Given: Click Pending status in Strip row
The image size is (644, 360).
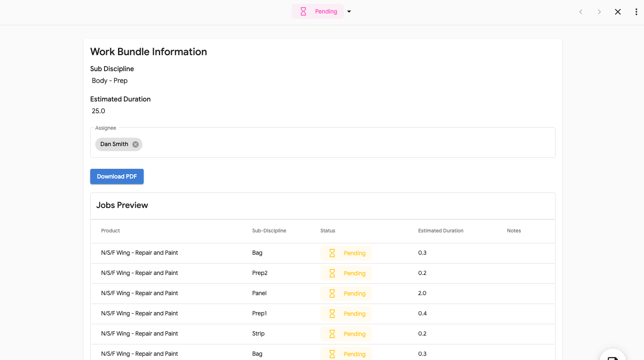Looking at the screenshot, I should point(346,334).
